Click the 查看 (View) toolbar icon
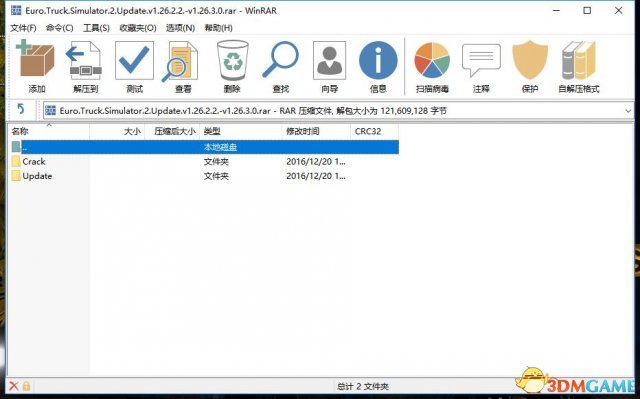Screen dimensions: 640x399 point(181,61)
